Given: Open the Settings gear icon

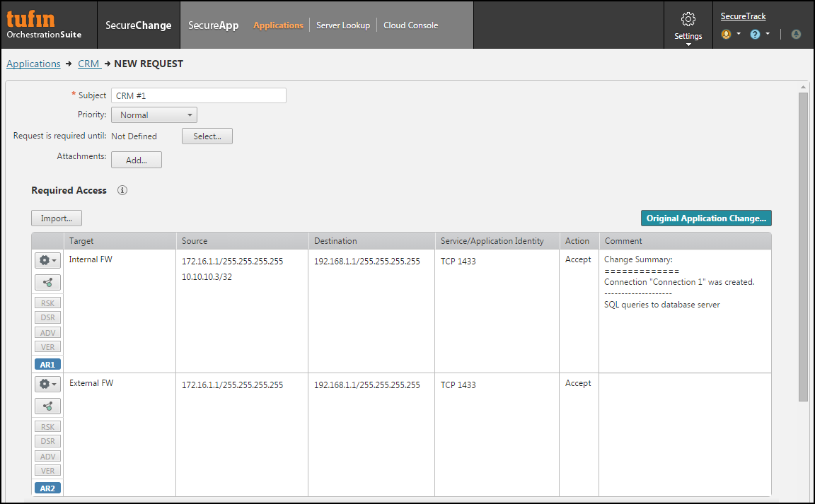Looking at the screenshot, I should pos(688,20).
